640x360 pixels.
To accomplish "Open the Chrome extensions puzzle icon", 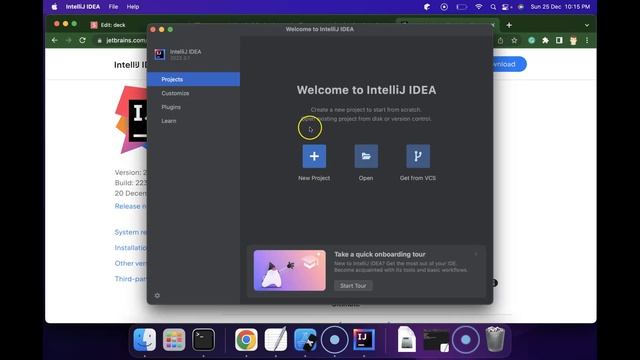I will coord(545,40).
